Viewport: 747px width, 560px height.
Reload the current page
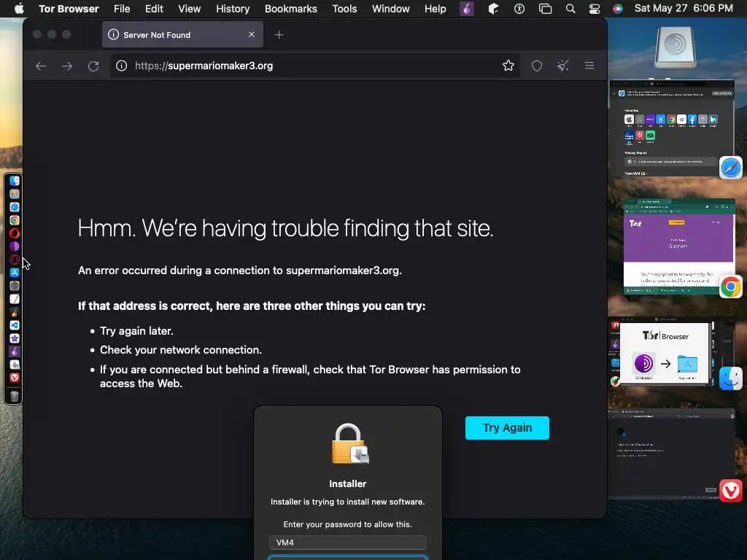click(93, 66)
